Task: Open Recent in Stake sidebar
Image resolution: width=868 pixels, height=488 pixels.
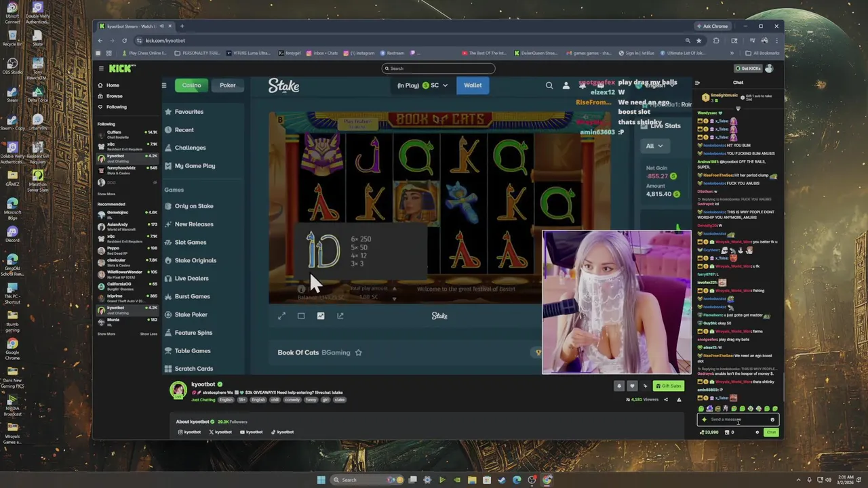Action: pyautogui.click(x=184, y=130)
